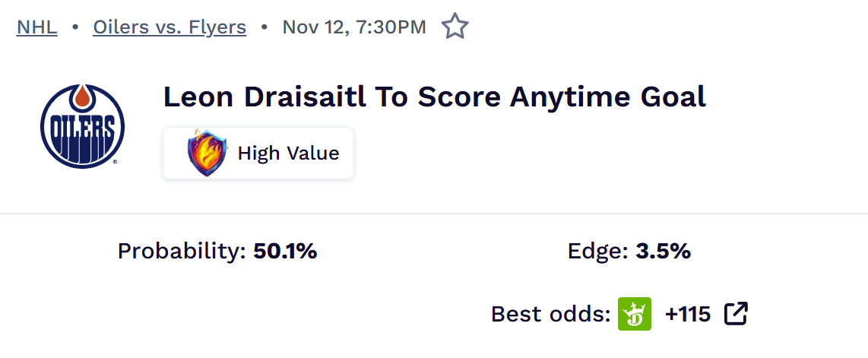The image size is (868, 358).
Task: Click the Edge label
Action: point(598,252)
